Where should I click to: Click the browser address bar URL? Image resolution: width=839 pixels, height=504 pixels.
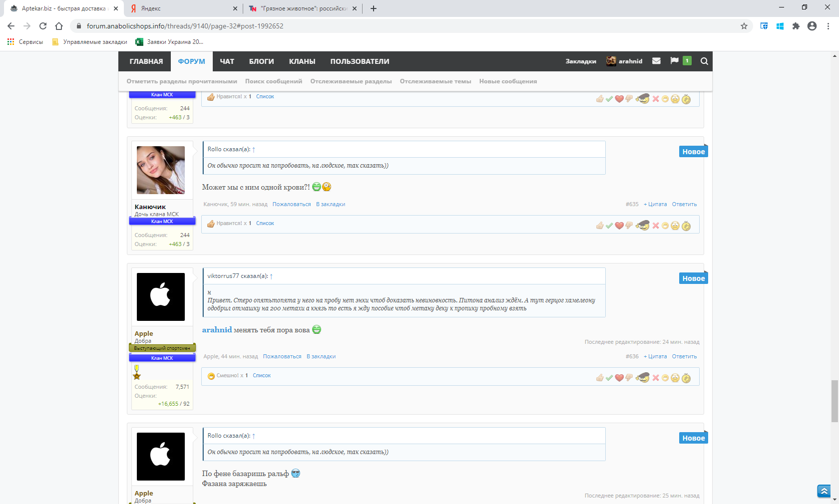185,26
